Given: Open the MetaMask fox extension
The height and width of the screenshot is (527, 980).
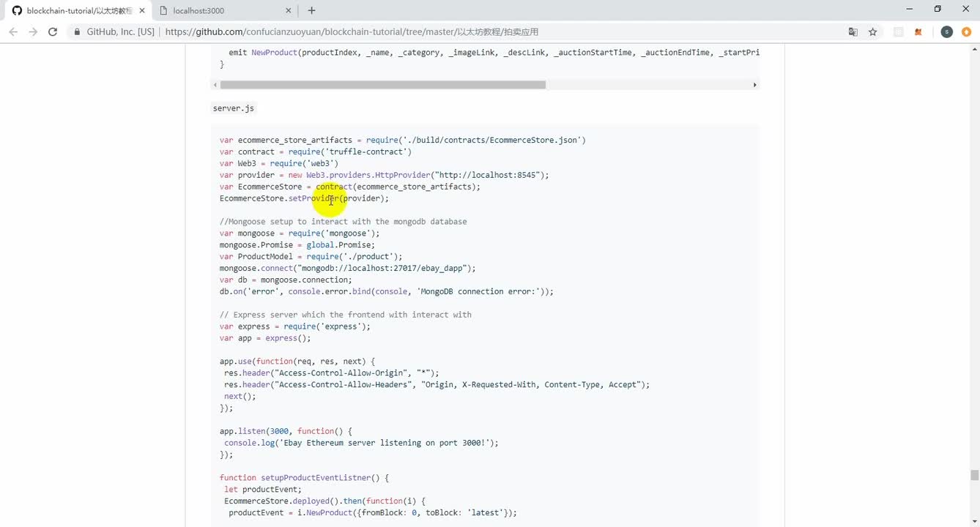Looking at the screenshot, I should [918, 32].
